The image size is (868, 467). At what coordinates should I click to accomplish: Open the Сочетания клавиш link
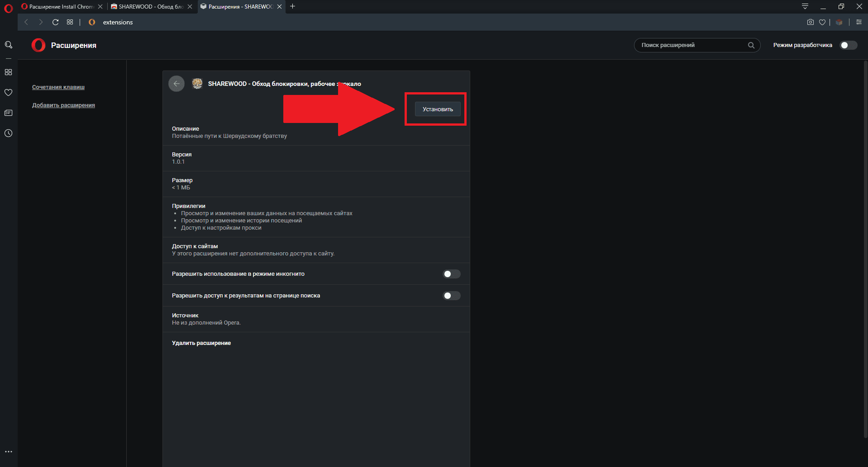point(58,87)
